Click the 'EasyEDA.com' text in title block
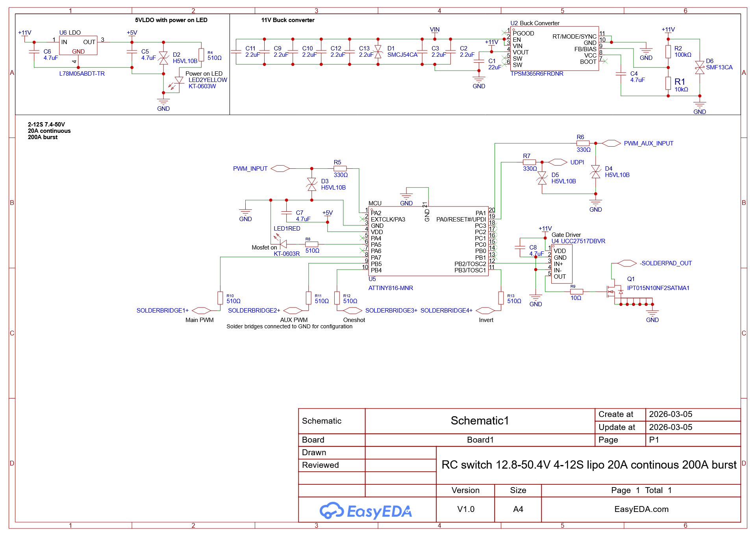Screen dimensions: 756x536 click(x=641, y=509)
